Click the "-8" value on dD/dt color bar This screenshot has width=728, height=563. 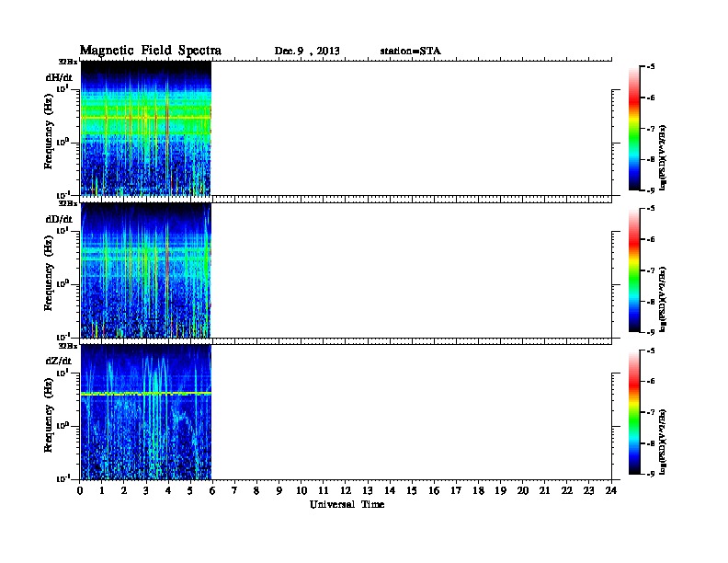(x=652, y=302)
